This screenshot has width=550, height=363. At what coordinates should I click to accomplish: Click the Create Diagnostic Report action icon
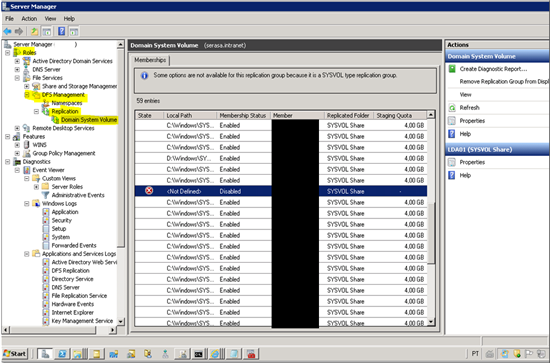pos(452,69)
